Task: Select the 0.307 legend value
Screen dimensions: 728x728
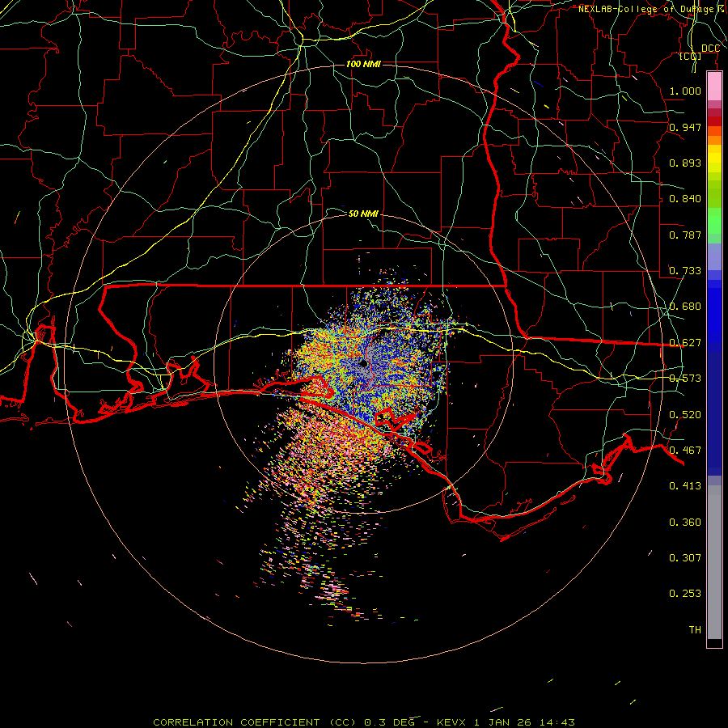Action: tap(685, 557)
